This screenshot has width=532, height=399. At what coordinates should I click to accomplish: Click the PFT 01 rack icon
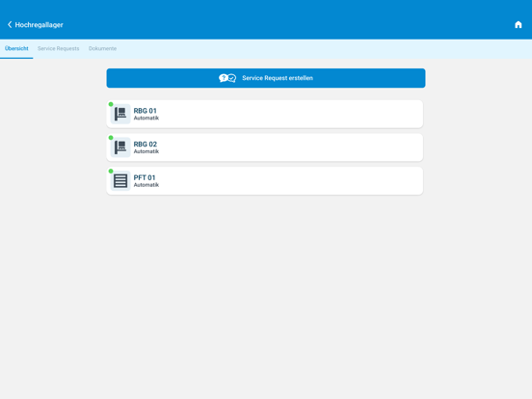(x=120, y=181)
